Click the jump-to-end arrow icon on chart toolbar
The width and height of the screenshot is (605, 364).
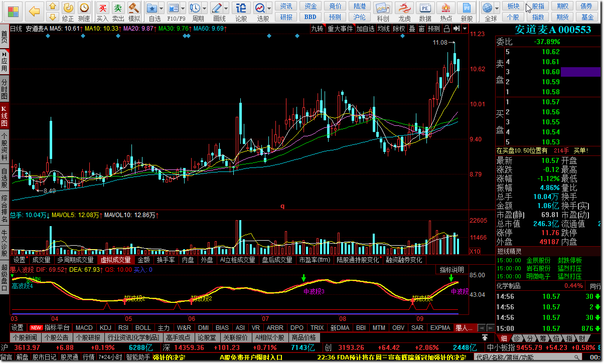(x=456, y=29)
